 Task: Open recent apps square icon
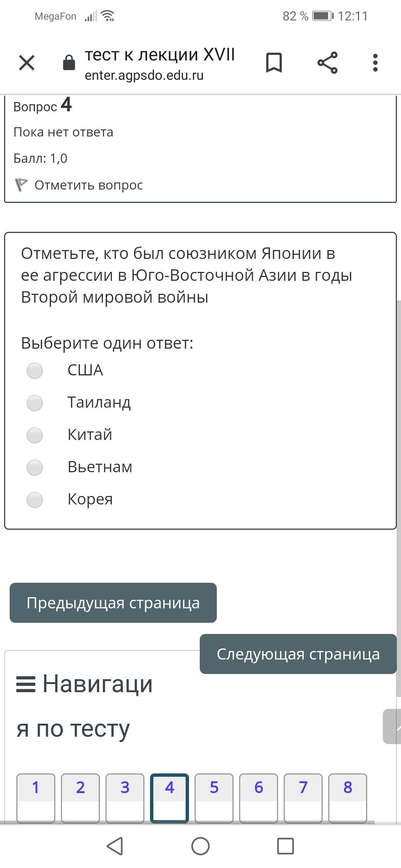[x=286, y=846]
